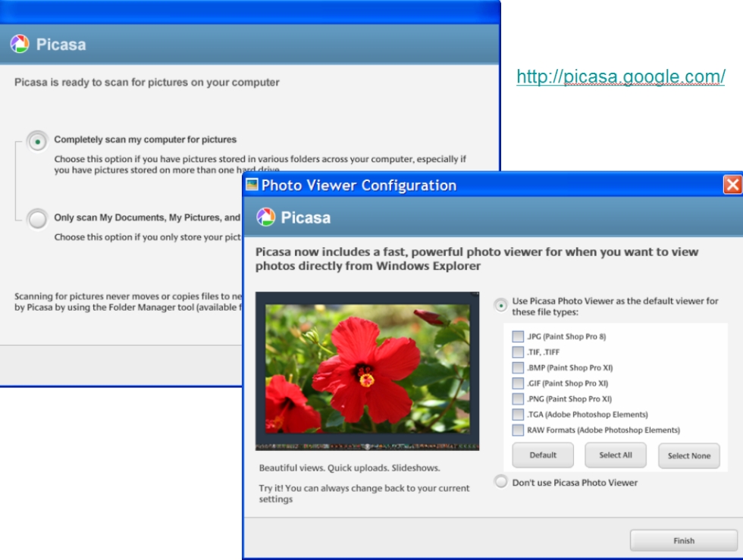The height and width of the screenshot is (560, 743).
Task: Click the Photo Viewer Configuration title bar icon
Action: (254, 184)
